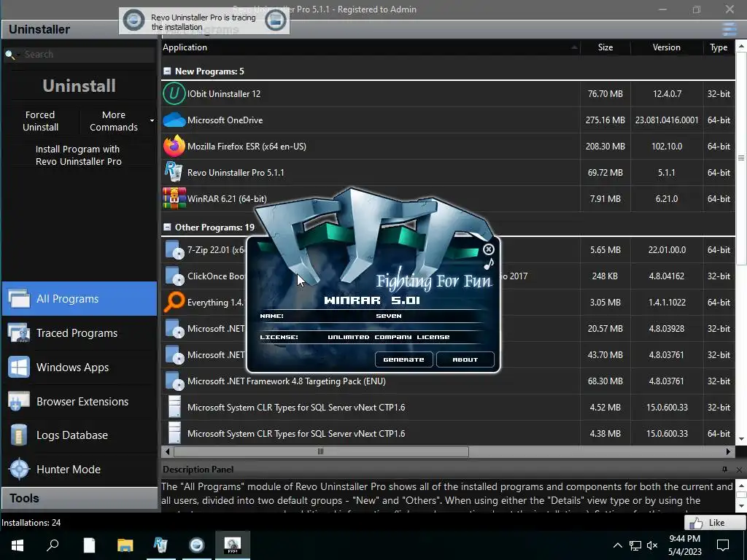
Task: Click the 4.38 MB SQL CLR Types row icon
Action: pos(175,433)
